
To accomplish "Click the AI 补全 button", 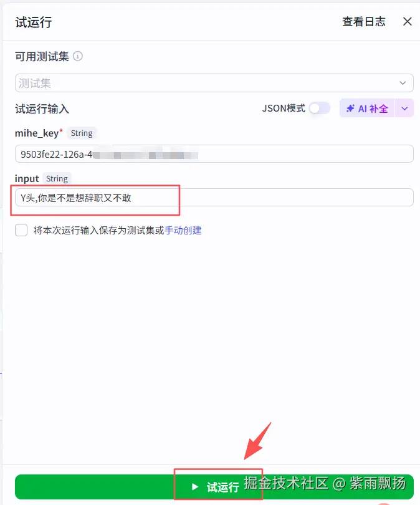I will click(x=367, y=108).
